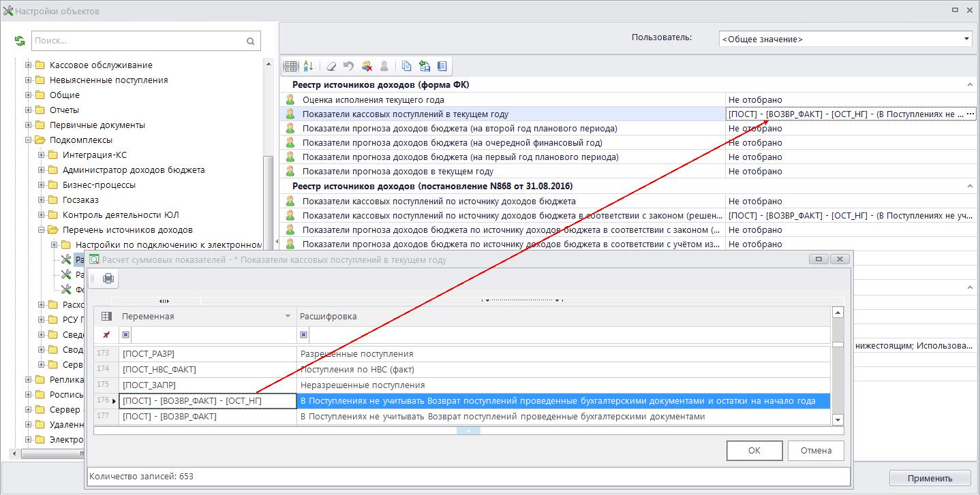The height and width of the screenshot is (495, 980).
Task: Open the Пользователь dropdown
Action: point(967,39)
